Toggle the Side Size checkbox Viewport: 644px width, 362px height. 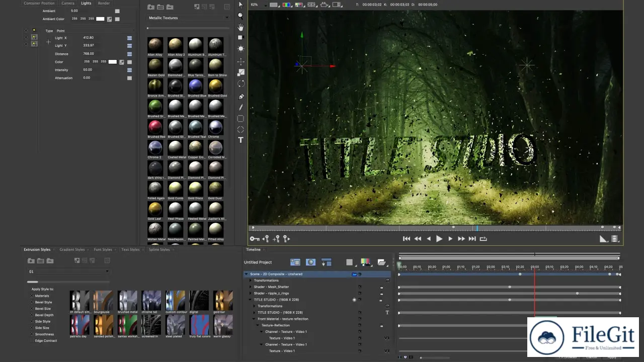[x=33, y=328]
